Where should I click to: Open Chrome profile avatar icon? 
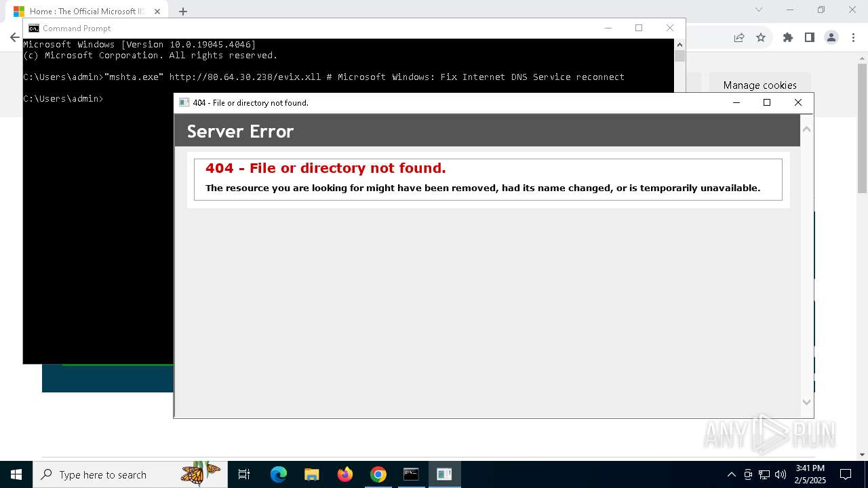831,37
